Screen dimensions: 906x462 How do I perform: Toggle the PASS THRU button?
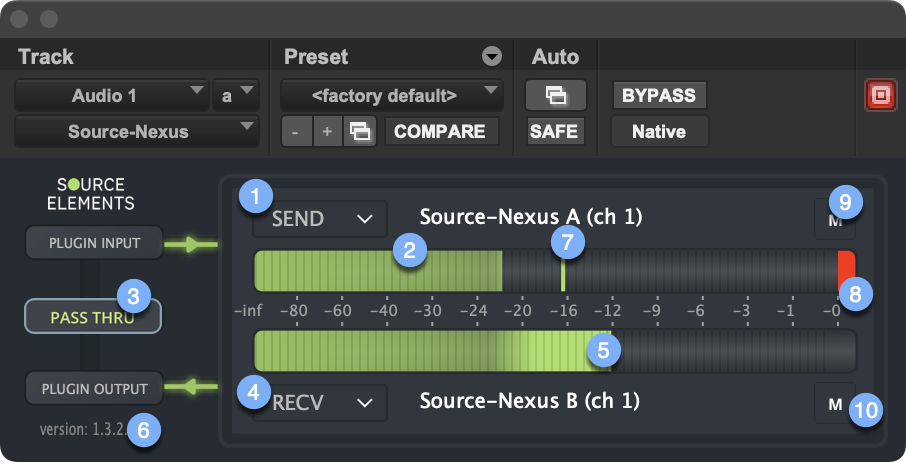click(x=92, y=318)
